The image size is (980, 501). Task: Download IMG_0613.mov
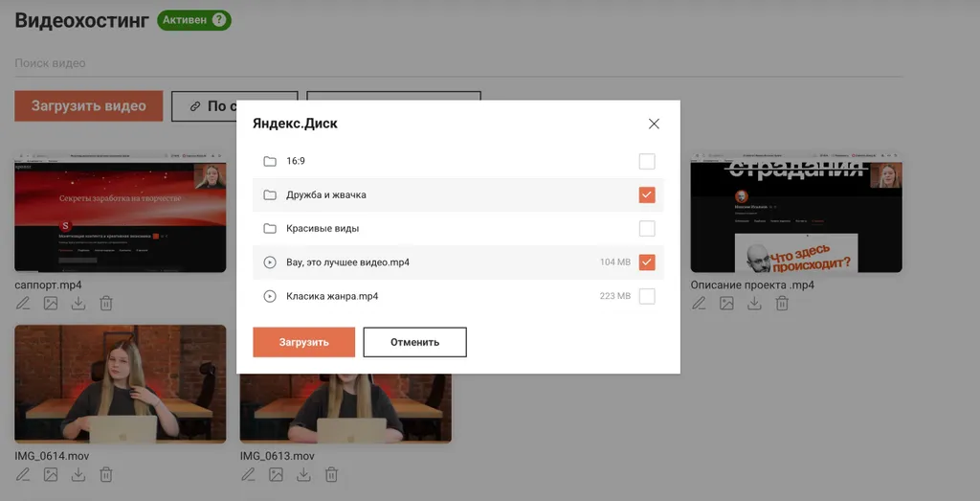coord(303,475)
